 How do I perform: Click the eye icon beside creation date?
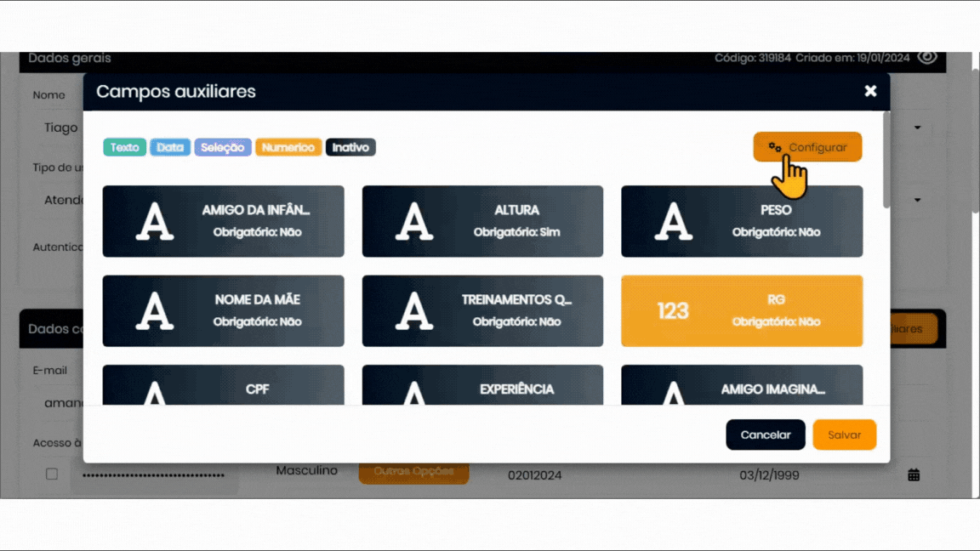click(x=927, y=58)
